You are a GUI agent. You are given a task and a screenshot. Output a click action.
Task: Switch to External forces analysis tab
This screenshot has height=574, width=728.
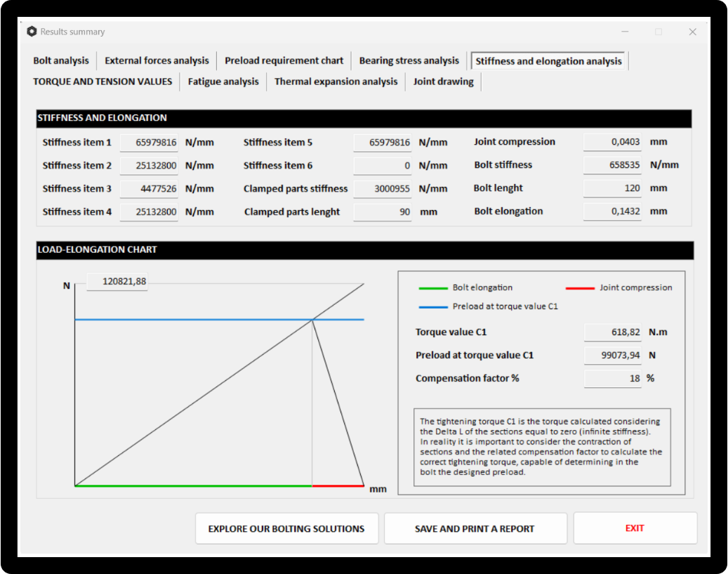coord(157,60)
